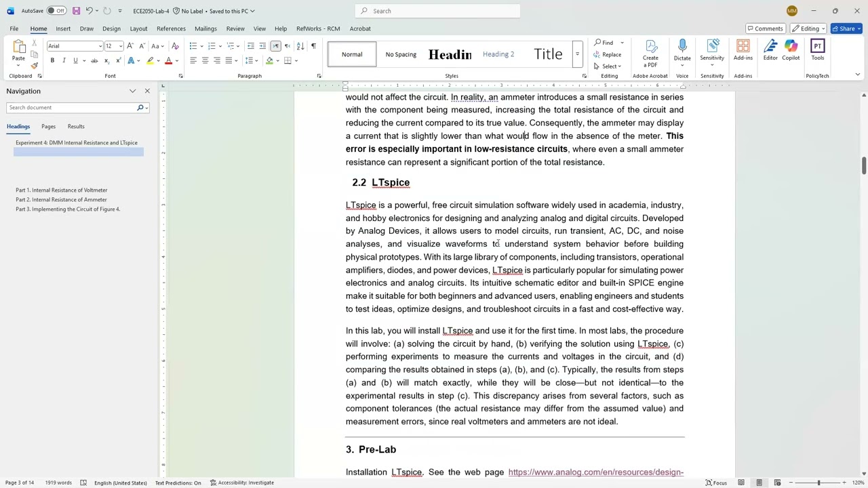This screenshot has height=488, width=868.
Task: Apply Strikethrough formatting
Action: pyautogui.click(x=94, y=60)
